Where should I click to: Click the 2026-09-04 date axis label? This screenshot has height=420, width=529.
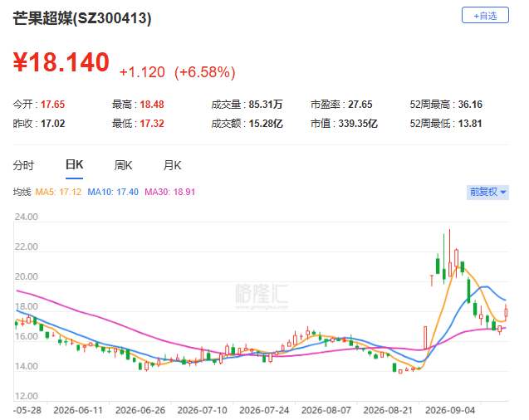click(450, 411)
